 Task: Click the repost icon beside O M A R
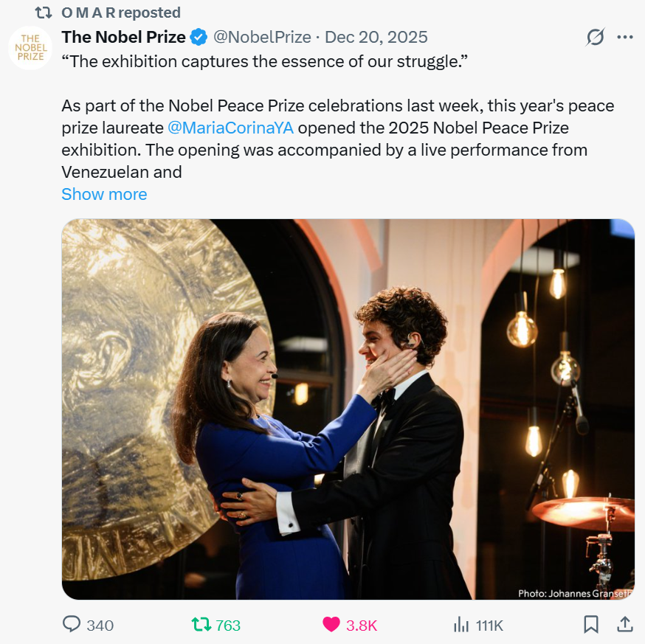point(44,13)
